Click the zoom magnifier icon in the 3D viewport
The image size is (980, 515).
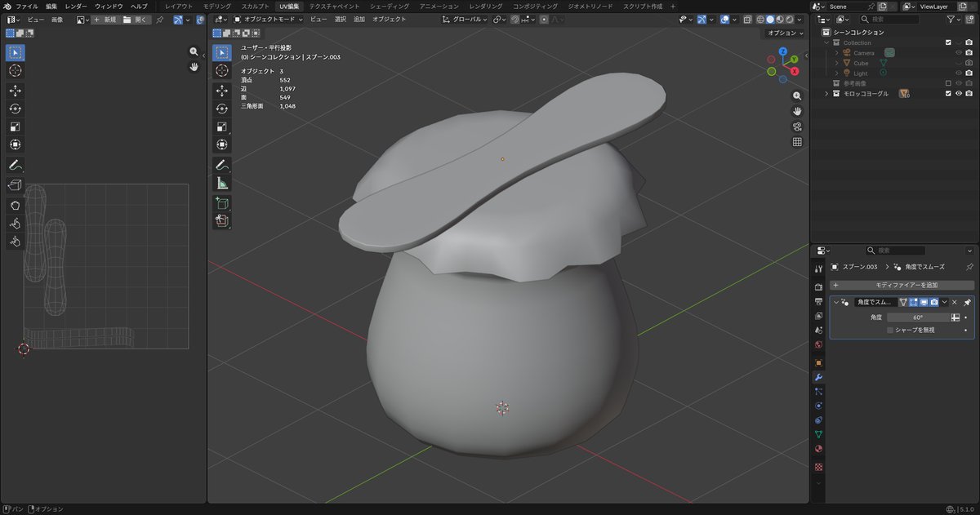coord(797,95)
